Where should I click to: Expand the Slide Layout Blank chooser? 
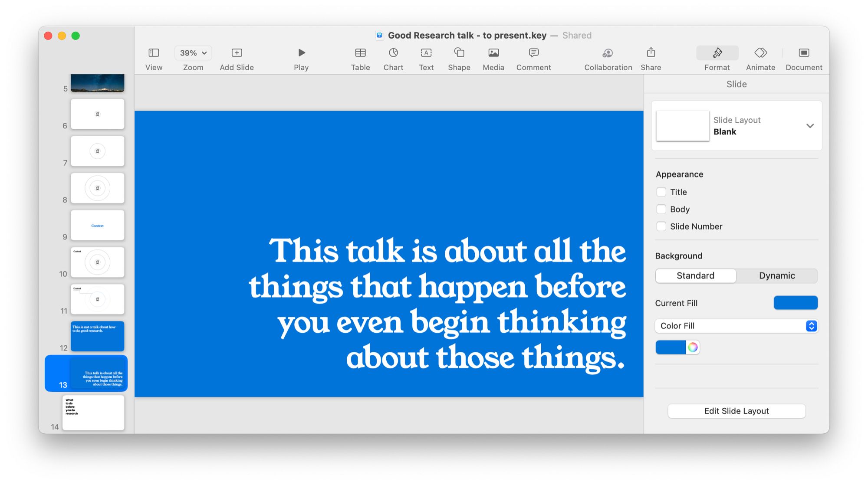[810, 126]
